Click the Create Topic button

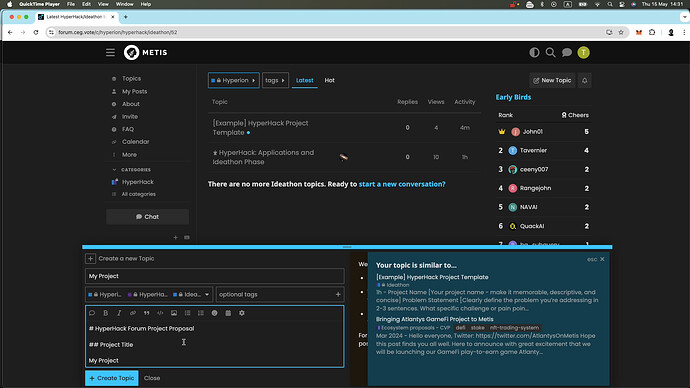[x=112, y=378]
